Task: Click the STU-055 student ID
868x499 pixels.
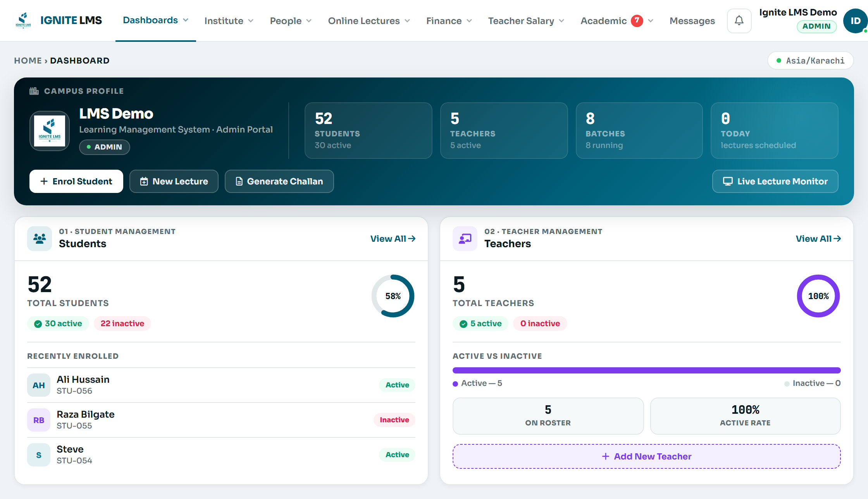Action: pyautogui.click(x=74, y=425)
